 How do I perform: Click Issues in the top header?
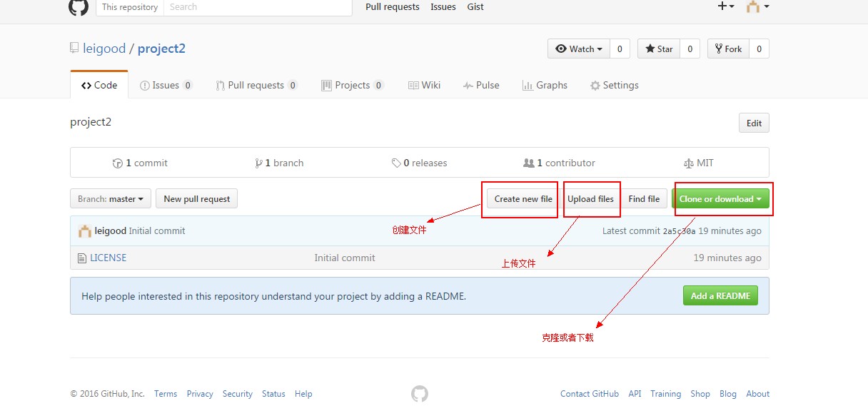443,6
